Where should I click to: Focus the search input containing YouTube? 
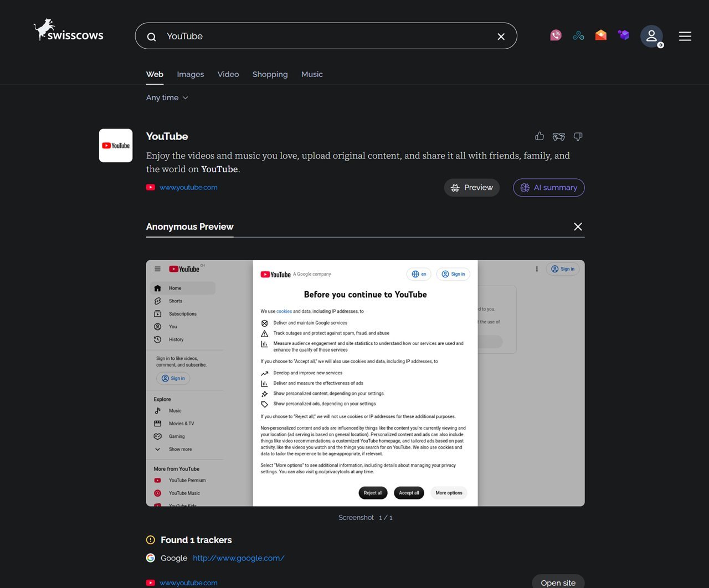tap(326, 37)
